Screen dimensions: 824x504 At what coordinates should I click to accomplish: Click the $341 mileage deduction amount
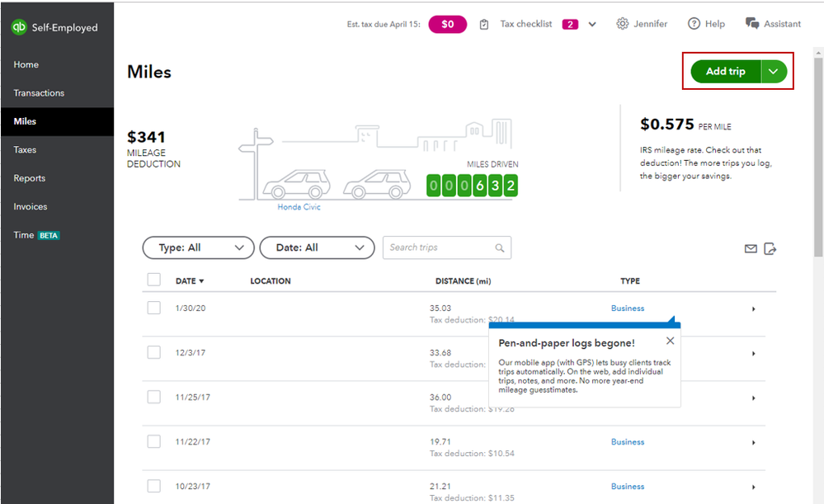point(146,137)
